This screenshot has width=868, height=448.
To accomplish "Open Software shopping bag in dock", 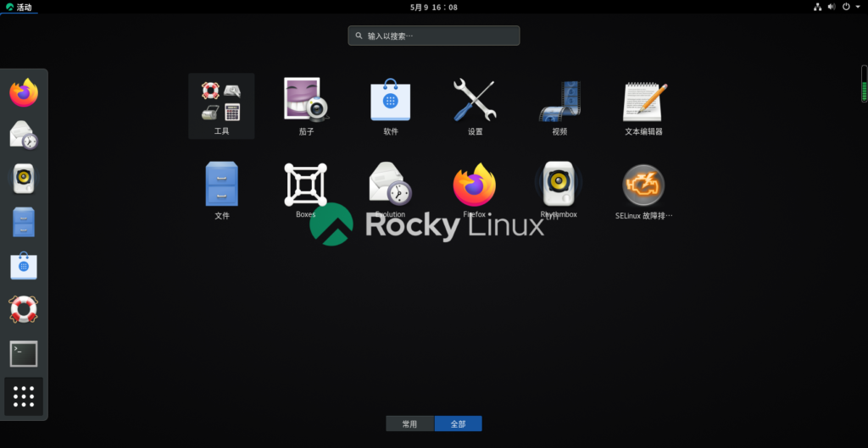I will (24, 265).
